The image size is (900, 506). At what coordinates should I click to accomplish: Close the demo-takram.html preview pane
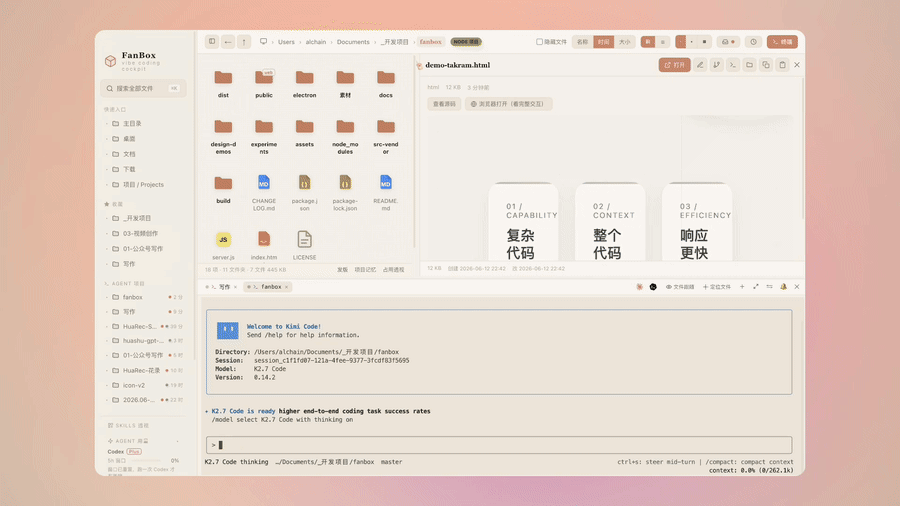click(797, 65)
